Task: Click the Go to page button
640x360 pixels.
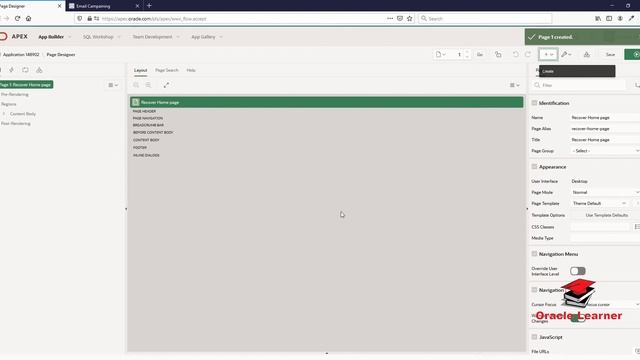Action: click(480, 54)
